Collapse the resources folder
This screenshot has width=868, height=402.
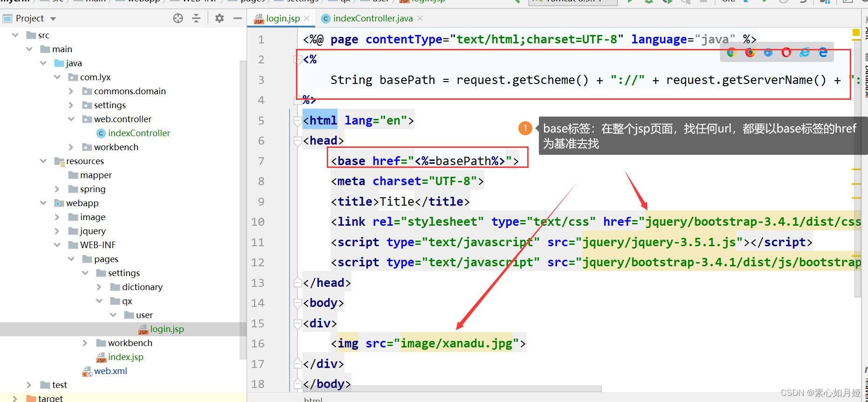[43, 161]
